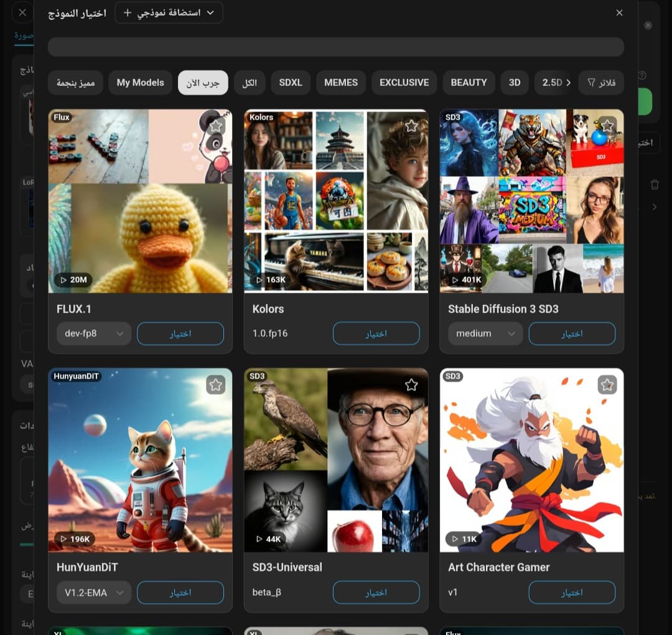This screenshot has width=672, height=635.
Task: Star the Stable Diffusion 3 SD3 model
Action: click(607, 126)
